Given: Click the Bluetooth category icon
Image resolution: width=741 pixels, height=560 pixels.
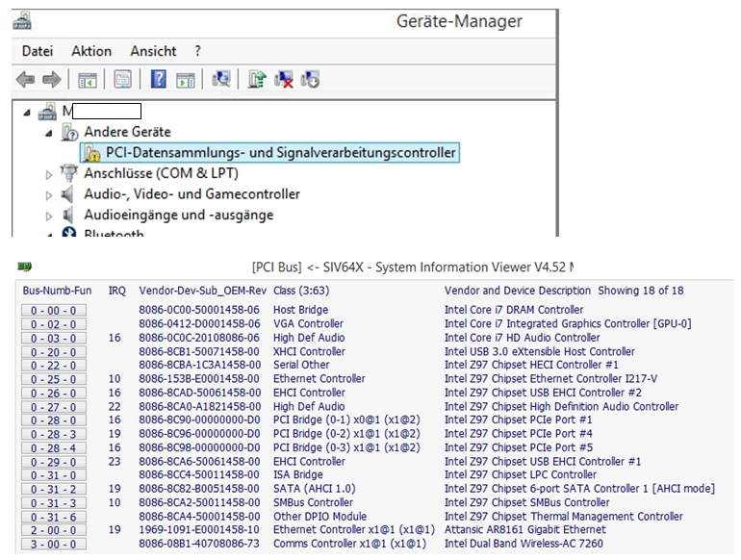Looking at the screenshot, I should 69,232.
